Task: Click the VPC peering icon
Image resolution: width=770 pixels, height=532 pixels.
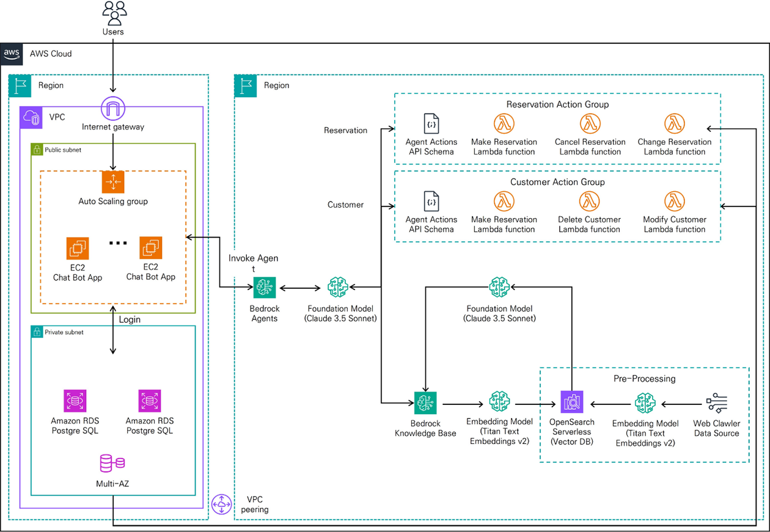Action: click(221, 505)
